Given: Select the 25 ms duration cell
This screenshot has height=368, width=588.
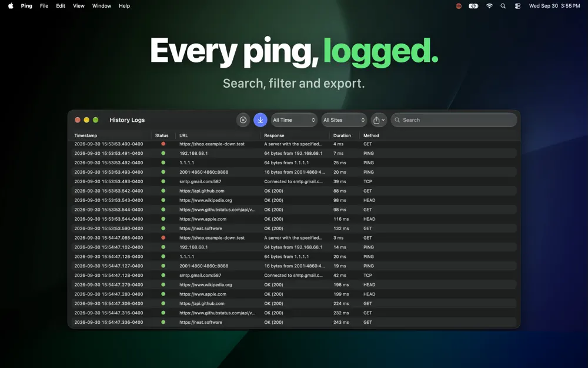Looking at the screenshot, I should [x=340, y=163].
